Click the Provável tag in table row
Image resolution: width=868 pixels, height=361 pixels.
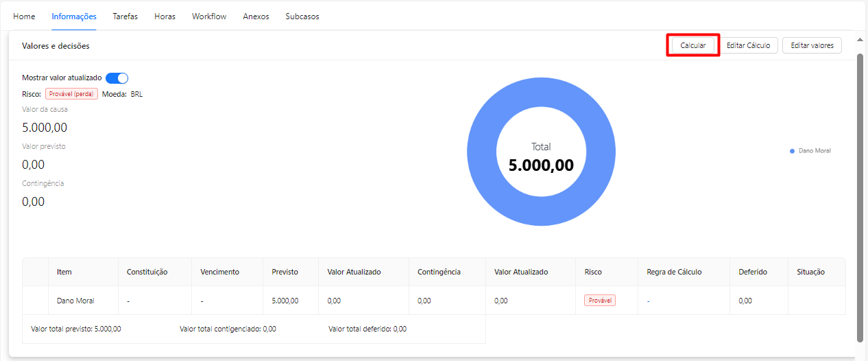tap(600, 300)
